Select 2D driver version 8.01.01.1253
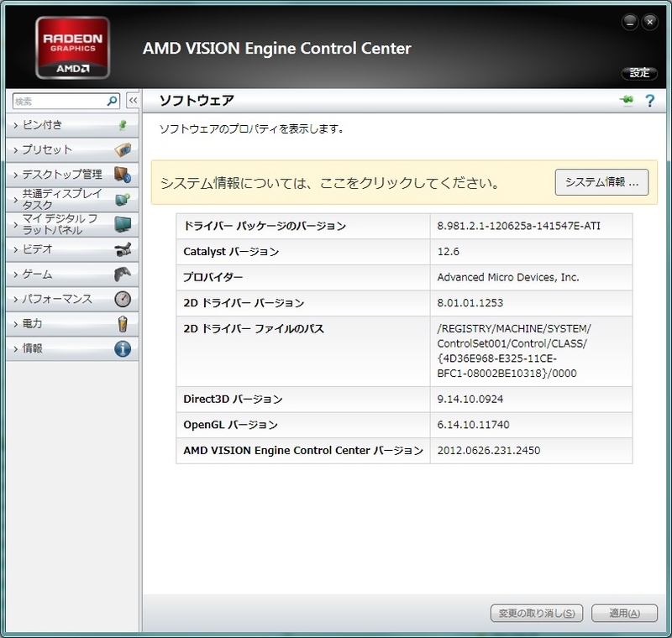Viewport: 672px width, 638px height. tap(470, 303)
